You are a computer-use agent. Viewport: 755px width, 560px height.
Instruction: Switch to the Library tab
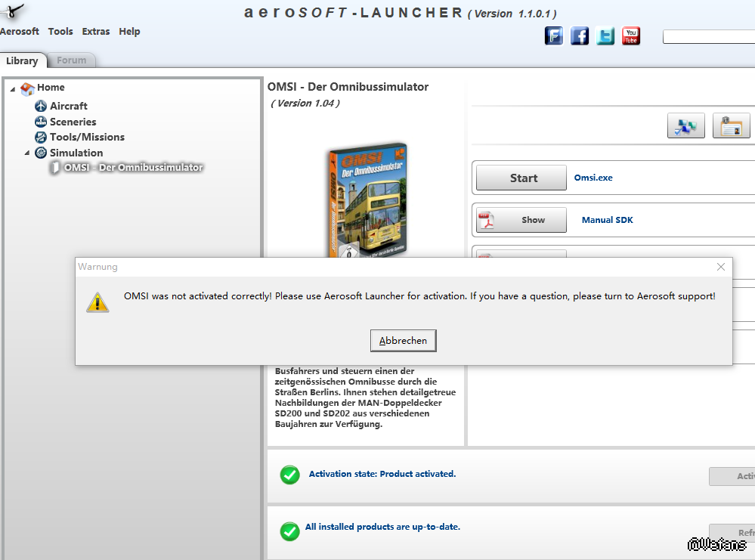pos(23,60)
